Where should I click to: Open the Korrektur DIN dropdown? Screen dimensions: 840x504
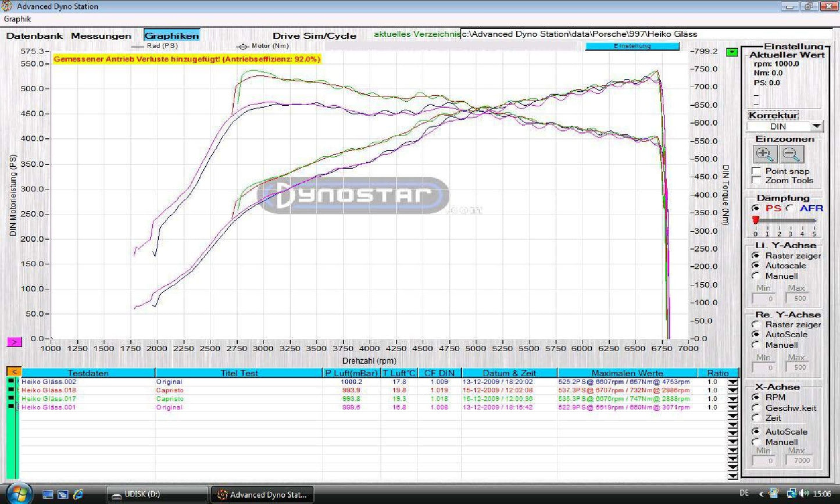coord(816,126)
